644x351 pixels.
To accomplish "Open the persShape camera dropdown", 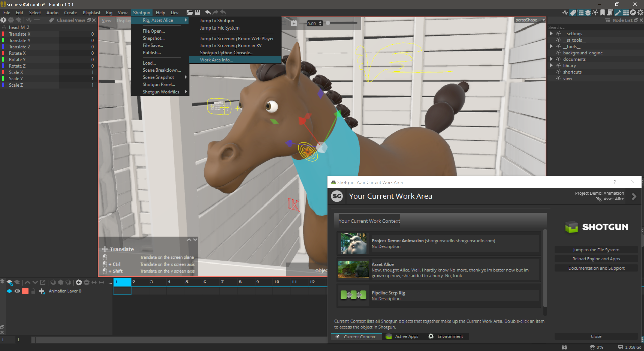I will coord(530,20).
